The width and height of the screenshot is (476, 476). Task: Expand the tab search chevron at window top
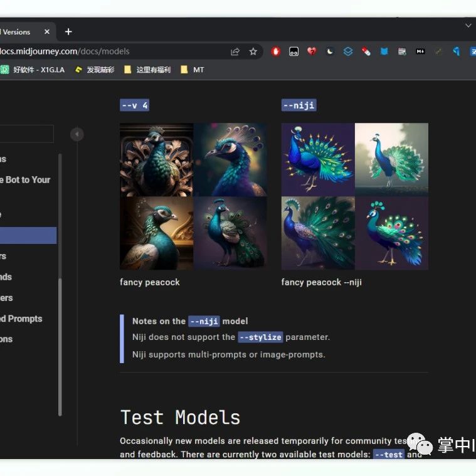tap(468, 26)
